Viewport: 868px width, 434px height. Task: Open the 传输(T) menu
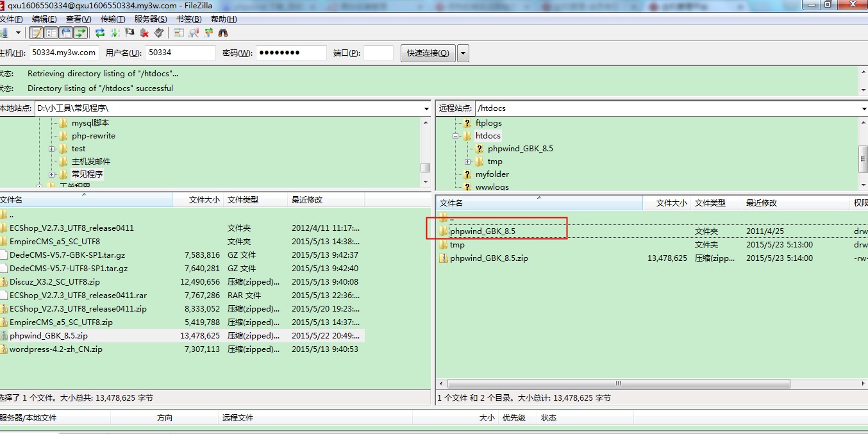(113, 19)
